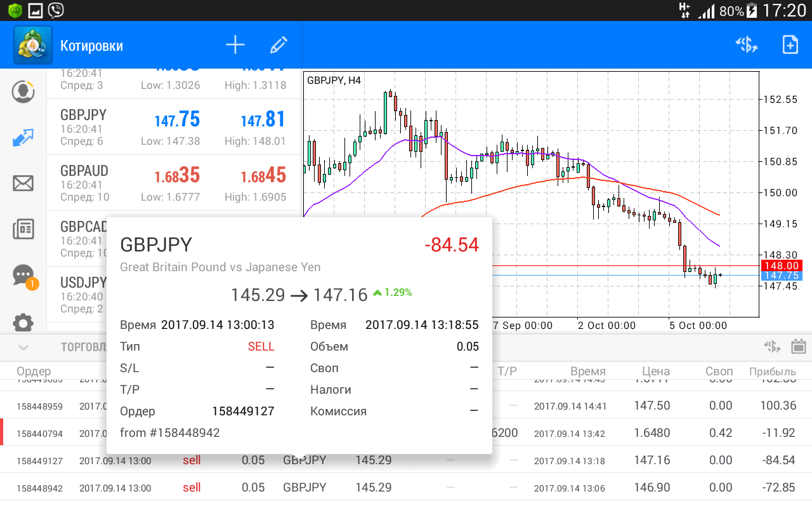
Task: Open ТОРГОВЛЯ tab label
Action: click(84, 347)
